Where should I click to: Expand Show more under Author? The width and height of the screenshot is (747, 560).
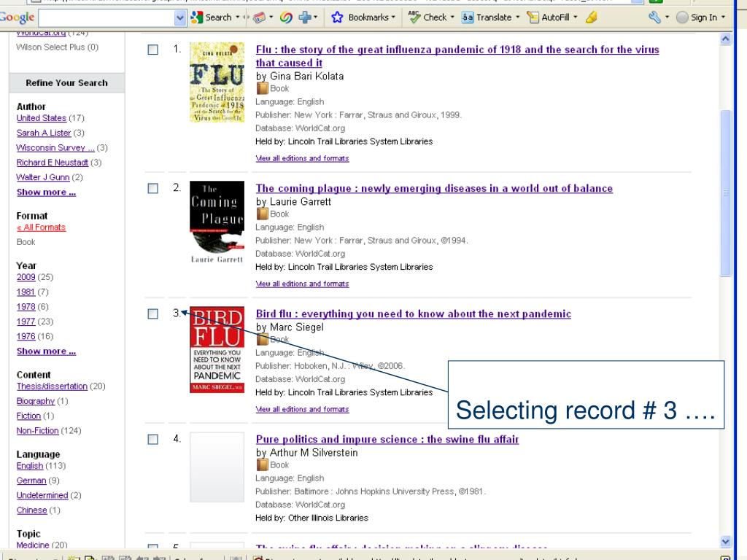coord(46,192)
